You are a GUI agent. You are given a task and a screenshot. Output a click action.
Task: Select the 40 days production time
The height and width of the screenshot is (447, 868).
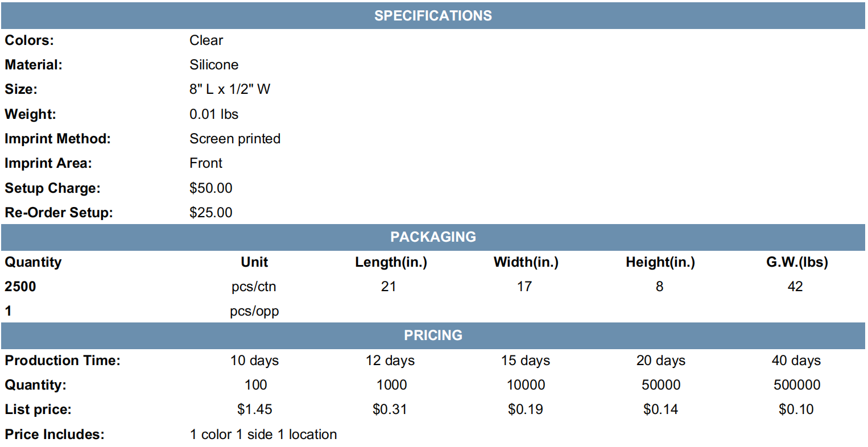796,361
